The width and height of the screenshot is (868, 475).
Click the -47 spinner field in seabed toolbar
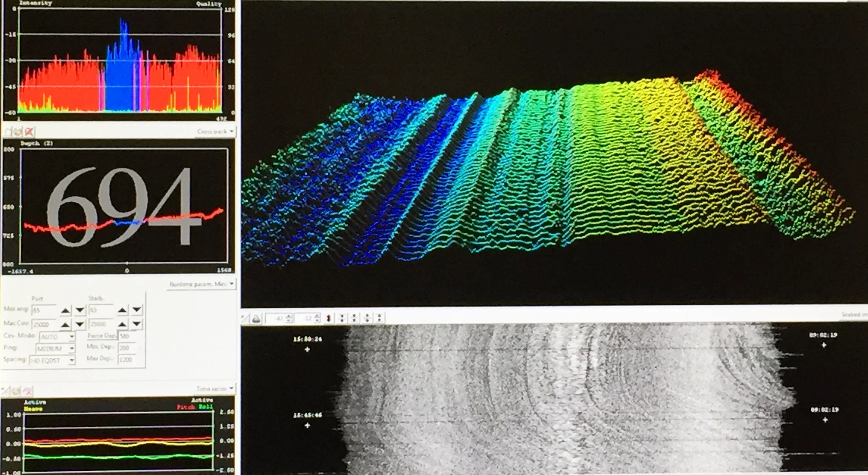click(x=276, y=318)
